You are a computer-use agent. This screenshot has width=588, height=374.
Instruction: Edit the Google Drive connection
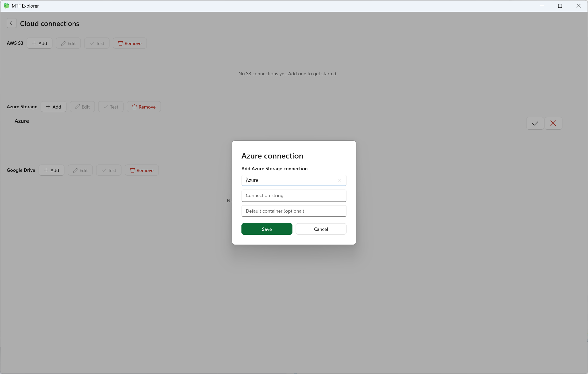click(x=80, y=170)
